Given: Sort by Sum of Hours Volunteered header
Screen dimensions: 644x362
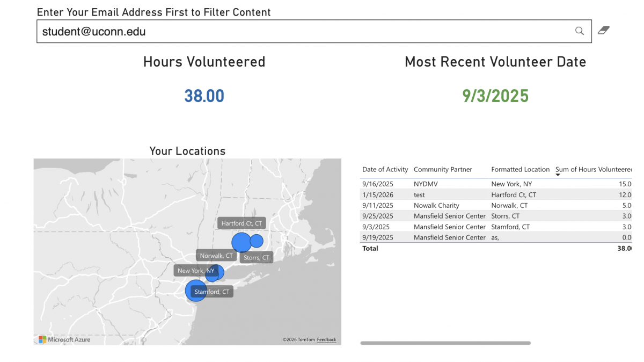Looking at the screenshot, I should (594, 169).
